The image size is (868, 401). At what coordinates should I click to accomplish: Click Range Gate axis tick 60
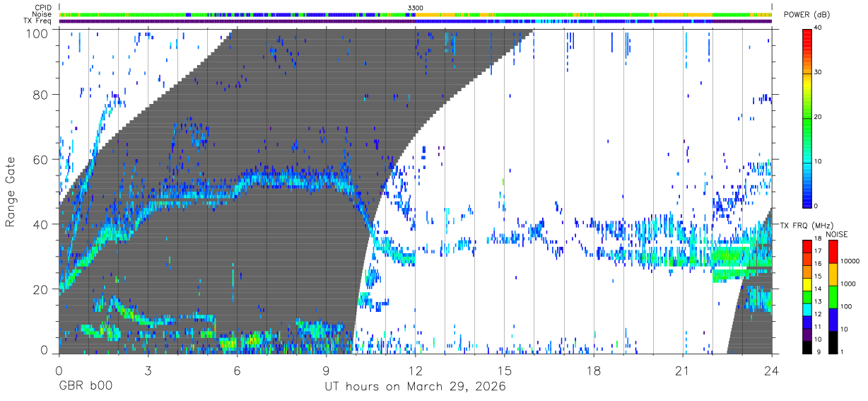point(41,159)
